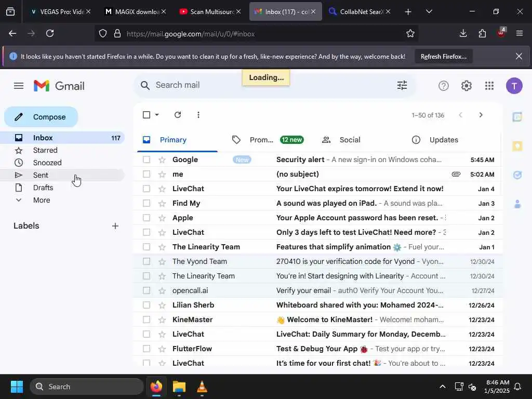Image resolution: width=532 pixels, height=399 pixels.
Task: Star the KineMaster welcome email
Action: tap(162, 320)
